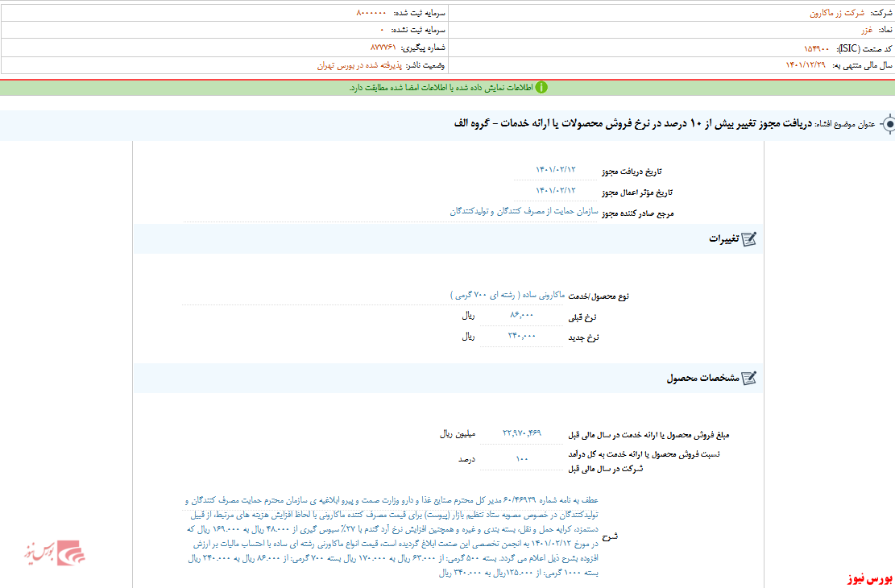Click the issuing authority value سازمان حمایت از مصرف کنندگان

tap(524, 211)
